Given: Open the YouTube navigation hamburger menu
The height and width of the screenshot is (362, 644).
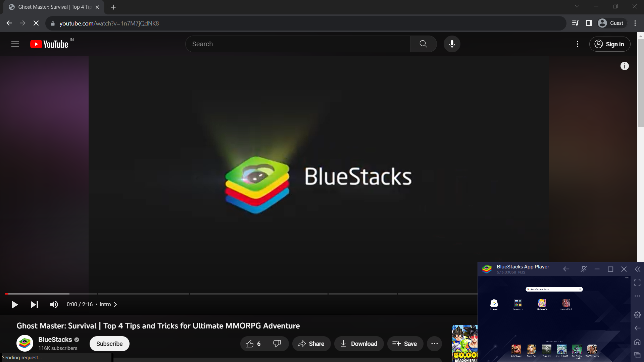Looking at the screenshot, I should click(x=15, y=44).
